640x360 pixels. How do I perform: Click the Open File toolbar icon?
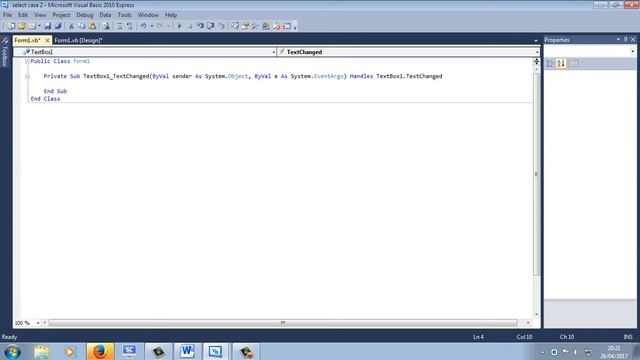[x=21, y=26]
